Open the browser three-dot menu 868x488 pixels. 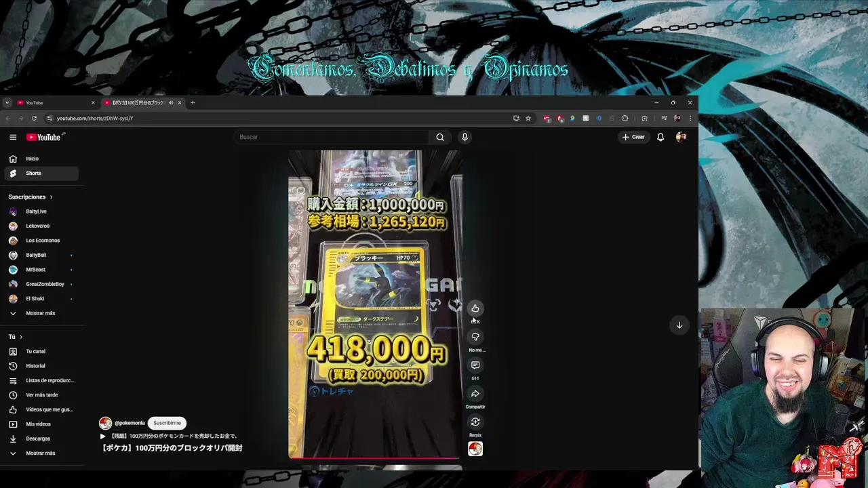coord(690,118)
